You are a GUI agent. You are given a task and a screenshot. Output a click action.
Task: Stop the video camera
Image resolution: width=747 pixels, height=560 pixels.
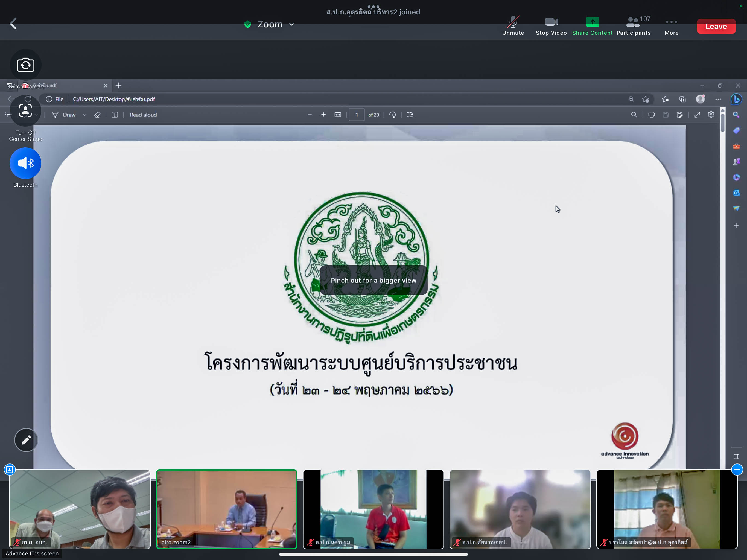551,26
